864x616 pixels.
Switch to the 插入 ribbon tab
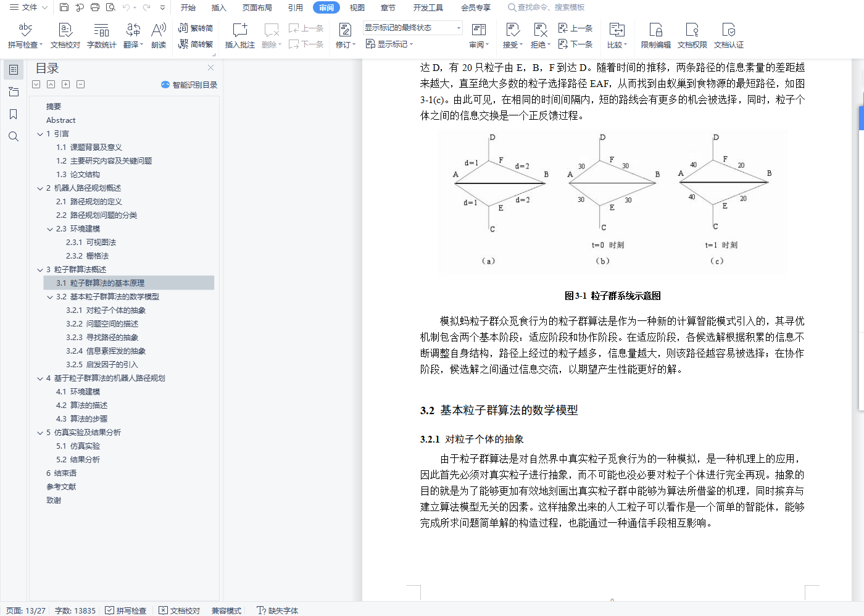pos(219,7)
